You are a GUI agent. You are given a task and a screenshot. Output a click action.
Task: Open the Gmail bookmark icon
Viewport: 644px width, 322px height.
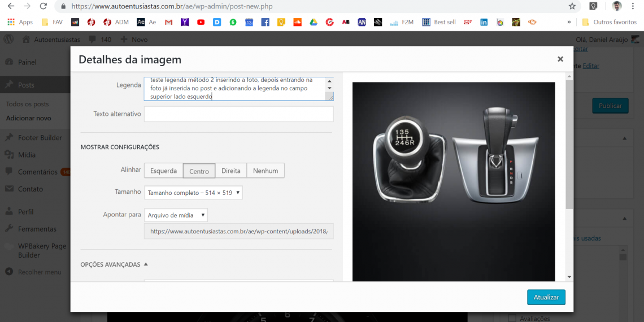coord(168,23)
